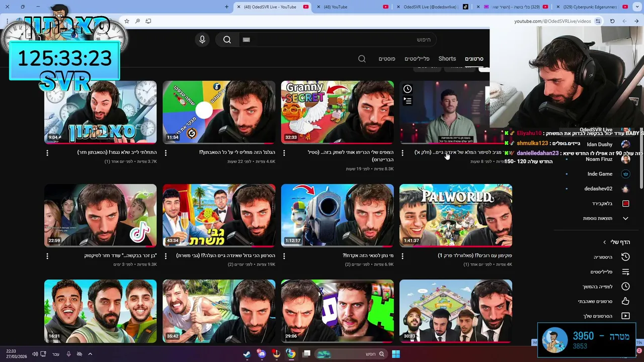Viewport: 644px width, 362px height.
Task: Open the dedashev02 subscription channel
Action: 599,189
